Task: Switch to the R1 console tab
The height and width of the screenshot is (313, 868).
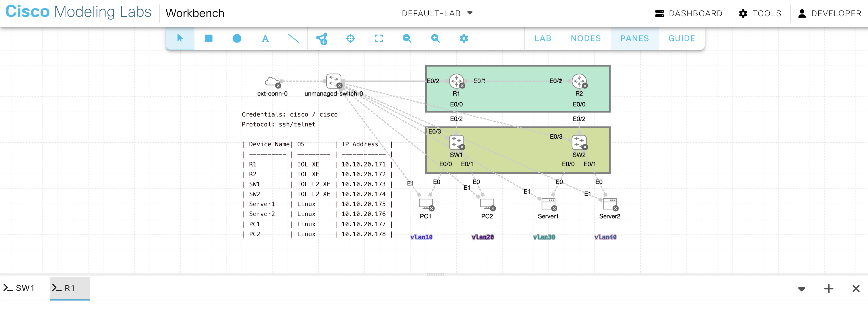Action: click(x=70, y=288)
